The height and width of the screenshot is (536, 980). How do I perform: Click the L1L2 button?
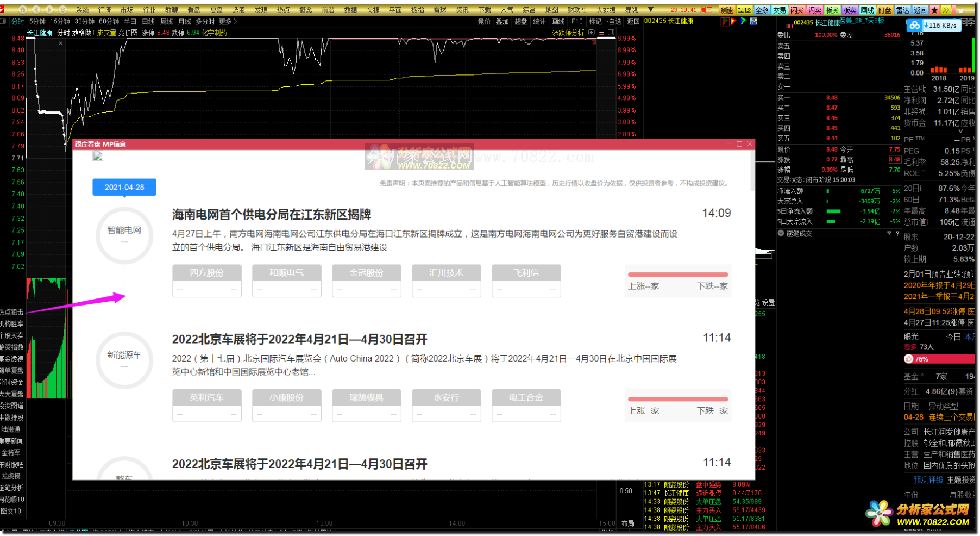pyautogui.click(x=744, y=10)
